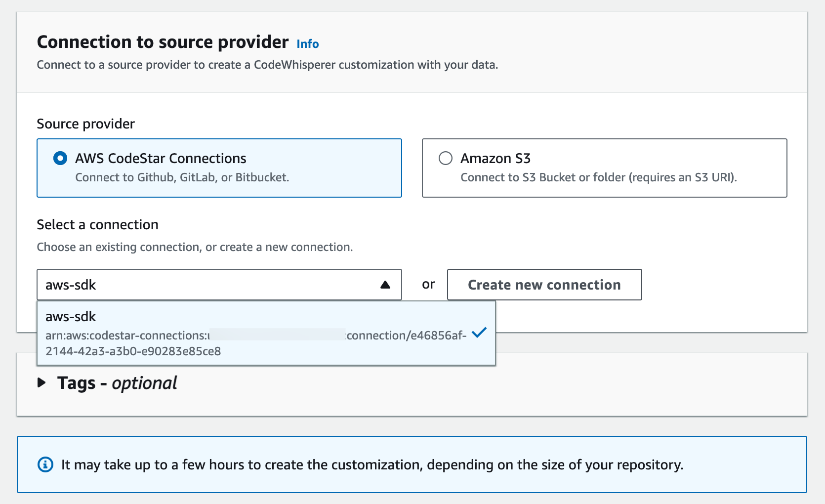Click the Select a connection label

coord(97,225)
